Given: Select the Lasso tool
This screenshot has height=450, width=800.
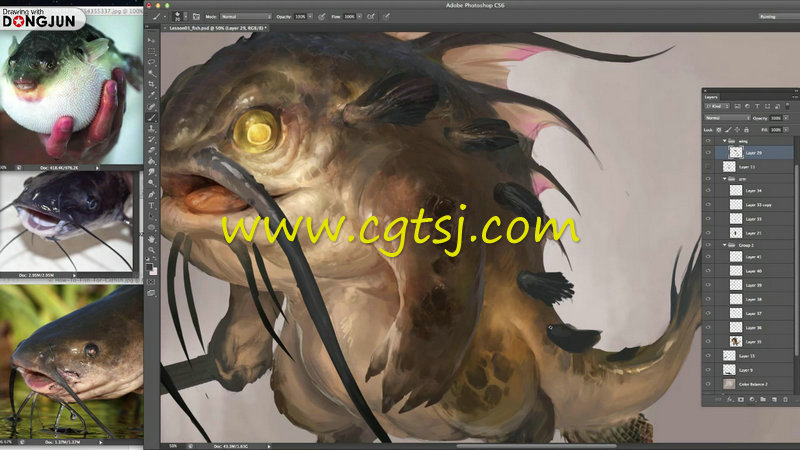Looking at the screenshot, I should pos(152,62).
